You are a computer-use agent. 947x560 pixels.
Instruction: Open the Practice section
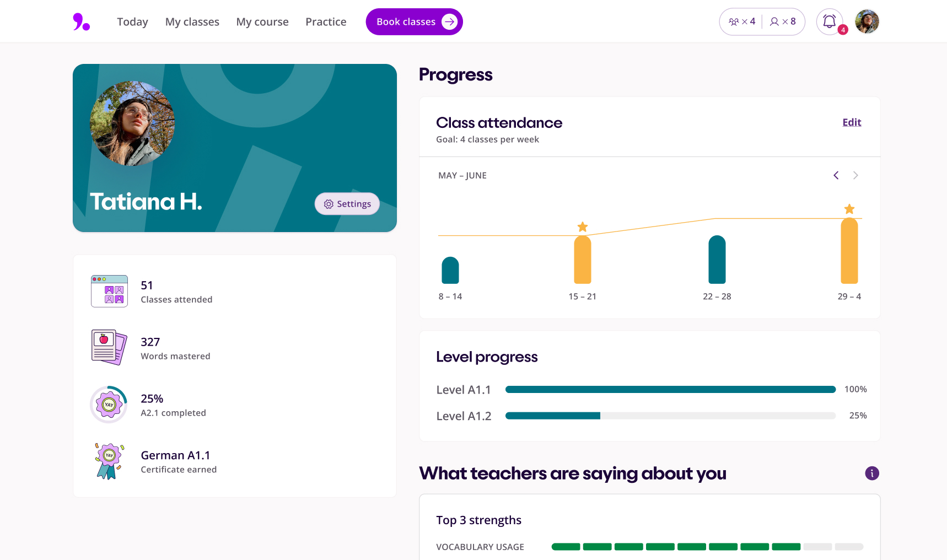coord(326,22)
